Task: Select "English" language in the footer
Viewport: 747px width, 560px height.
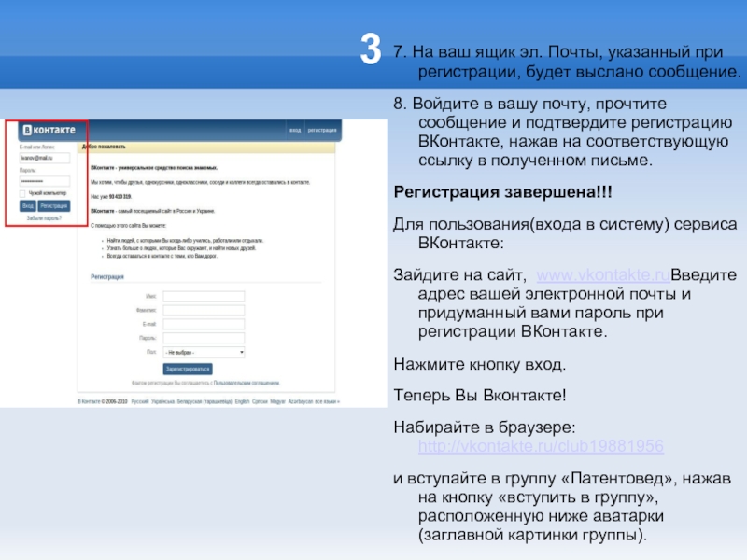Action: tap(242, 401)
